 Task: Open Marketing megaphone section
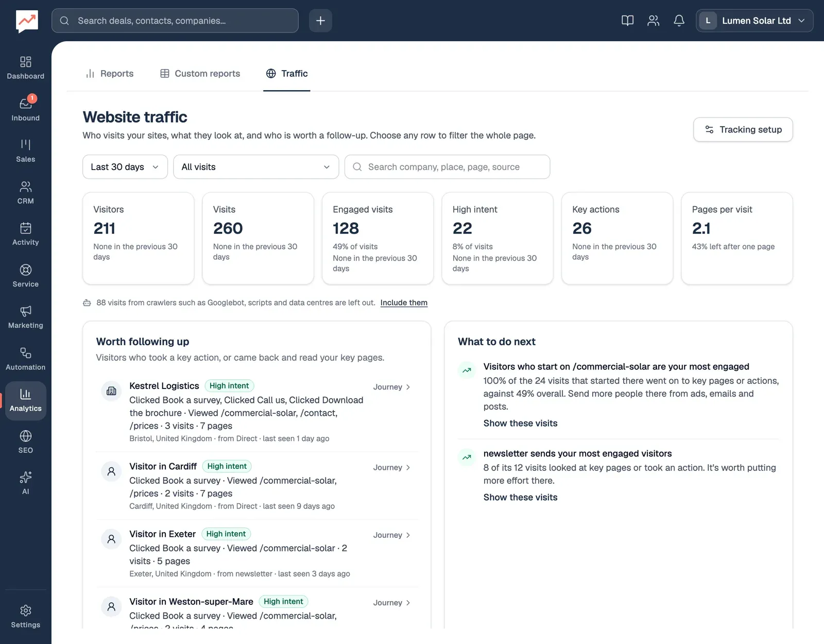point(25,317)
